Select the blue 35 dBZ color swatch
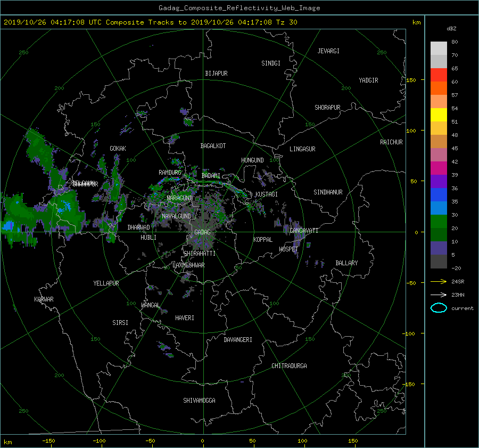 (x=439, y=195)
